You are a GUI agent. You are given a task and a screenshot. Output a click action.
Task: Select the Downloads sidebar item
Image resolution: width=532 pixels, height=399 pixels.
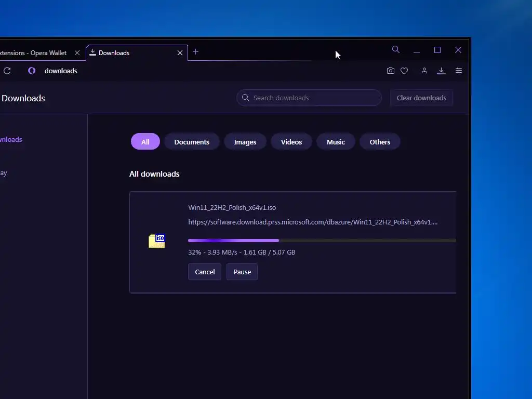point(11,139)
